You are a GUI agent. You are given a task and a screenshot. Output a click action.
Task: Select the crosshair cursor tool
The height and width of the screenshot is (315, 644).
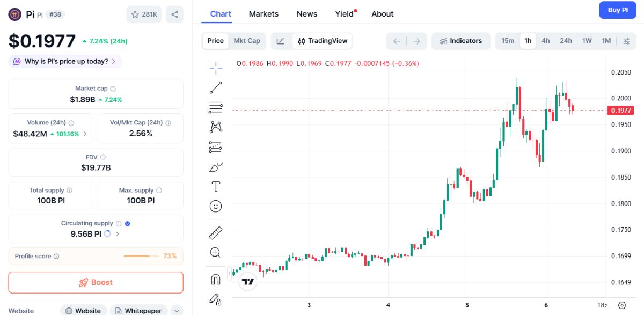216,67
